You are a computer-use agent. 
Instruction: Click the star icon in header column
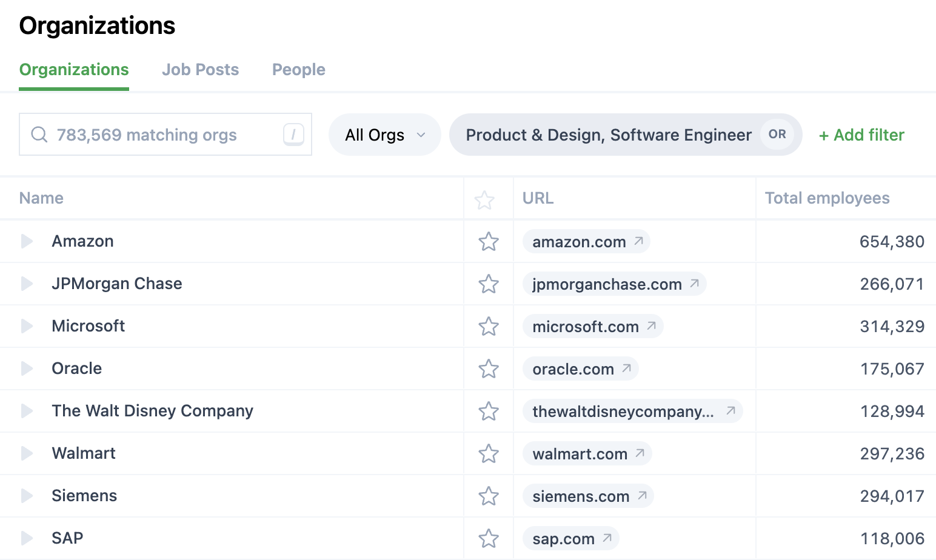tap(484, 200)
